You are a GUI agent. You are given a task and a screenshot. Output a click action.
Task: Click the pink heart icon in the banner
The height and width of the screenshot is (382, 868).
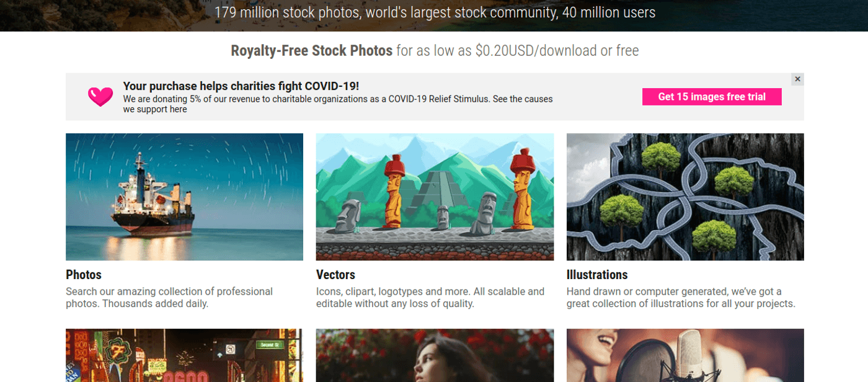100,97
